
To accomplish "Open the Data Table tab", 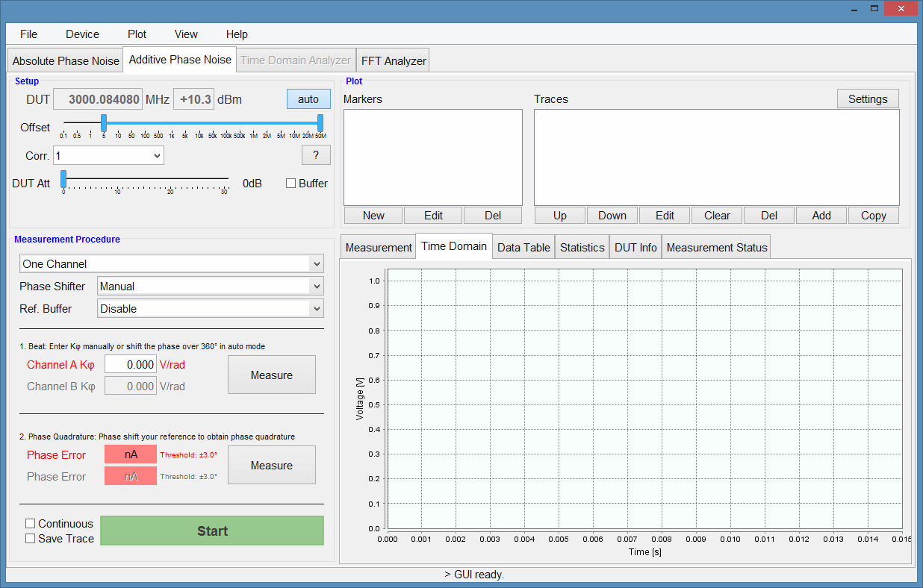I will (523, 248).
